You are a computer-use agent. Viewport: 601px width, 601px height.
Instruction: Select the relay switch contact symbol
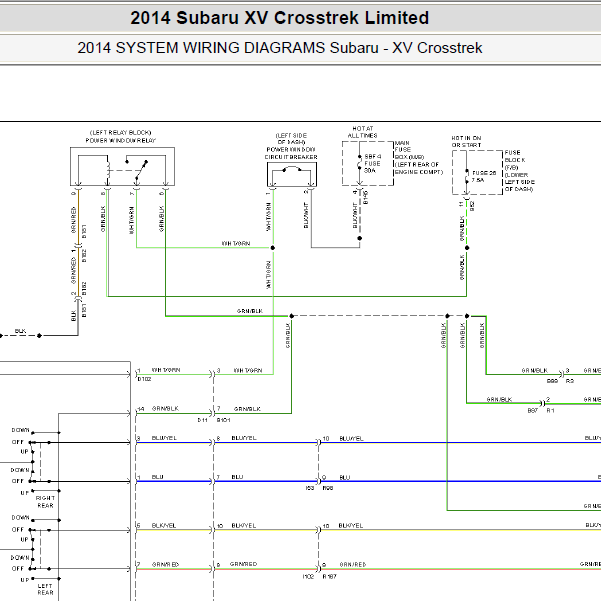tap(137, 168)
